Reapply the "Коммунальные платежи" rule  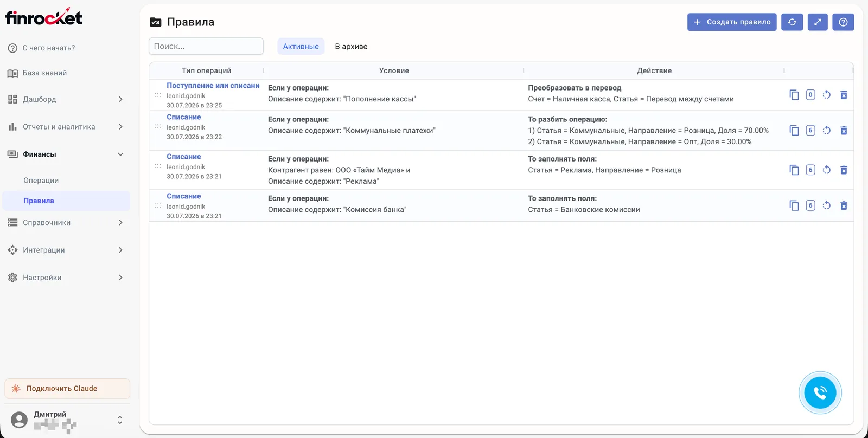pyautogui.click(x=827, y=131)
